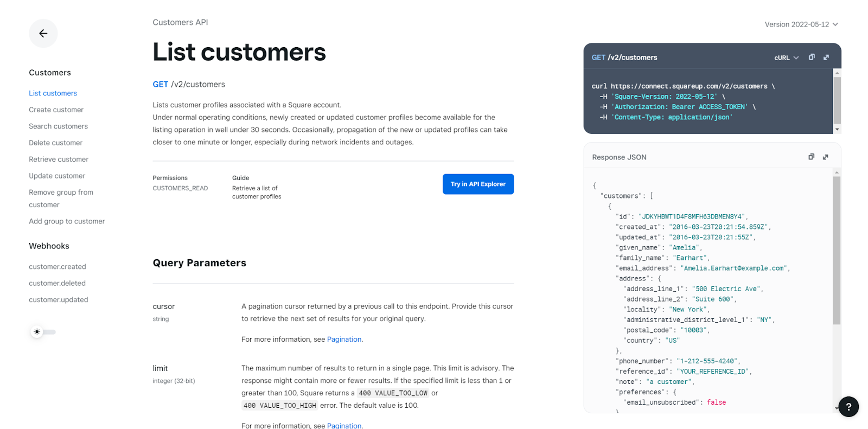Viewport: 868px width, 429px height.
Task: Open the Version 2022-05-12 dropdown
Action: coord(801,24)
